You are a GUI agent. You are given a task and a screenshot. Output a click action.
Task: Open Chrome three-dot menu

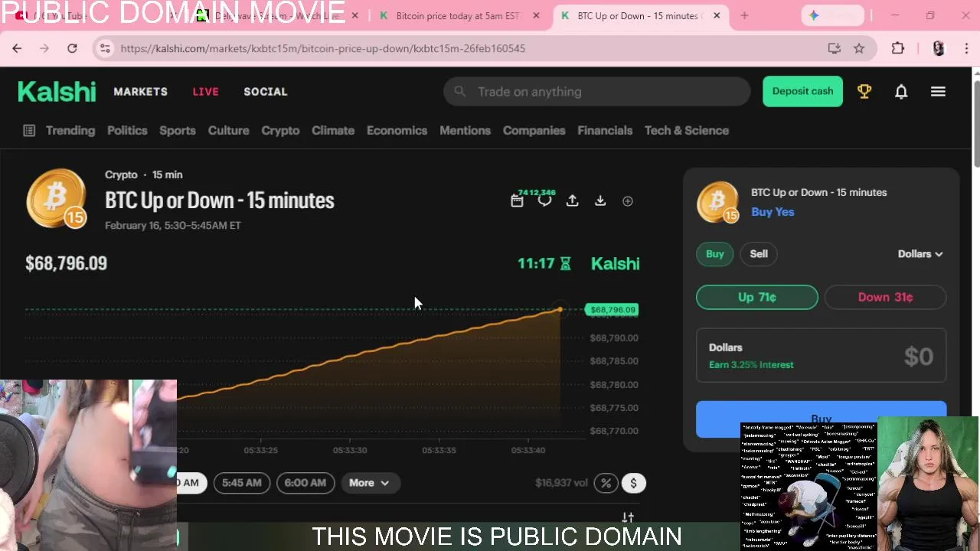click(966, 48)
